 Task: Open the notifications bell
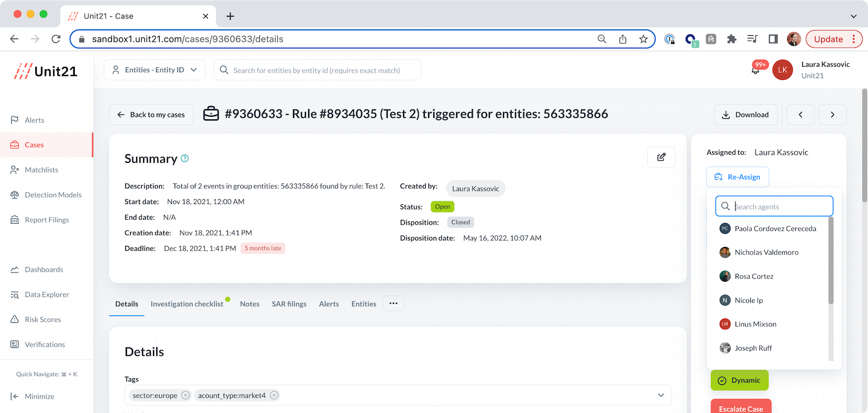click(x=756, y=69)
